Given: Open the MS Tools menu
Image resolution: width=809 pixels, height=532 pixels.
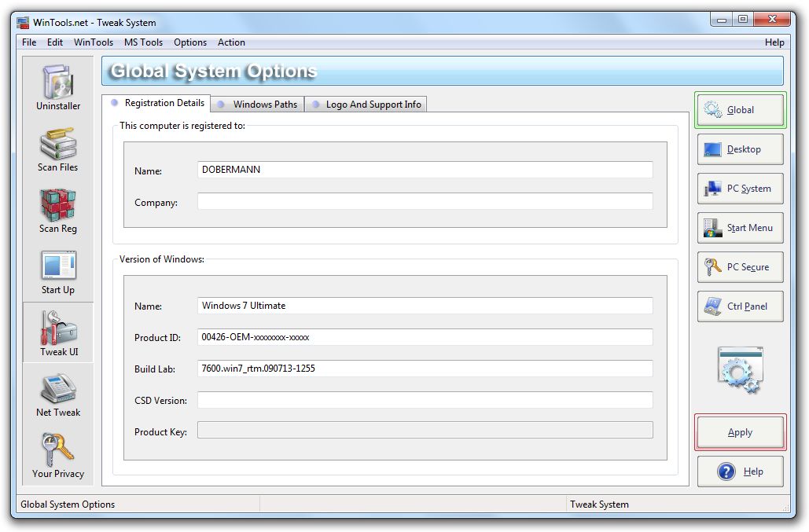Looking at the screenshot, I should (x=143, y=42).
